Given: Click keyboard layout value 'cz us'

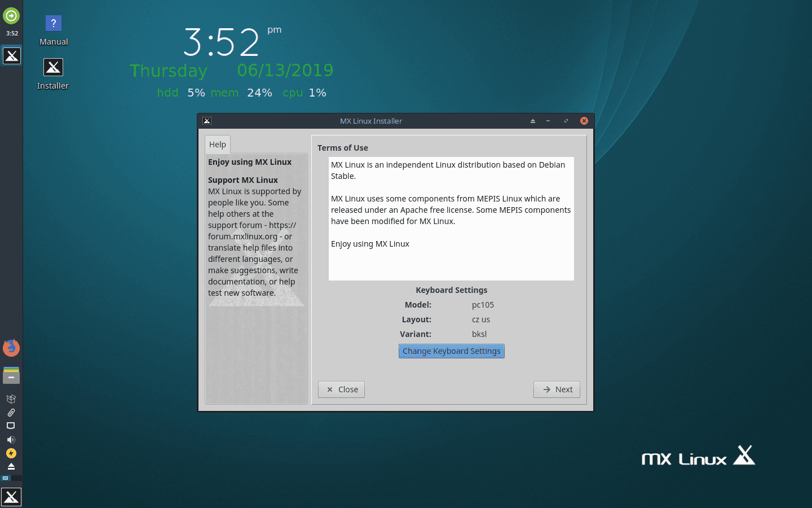Looking at the screenshot, I should [481, 319].
